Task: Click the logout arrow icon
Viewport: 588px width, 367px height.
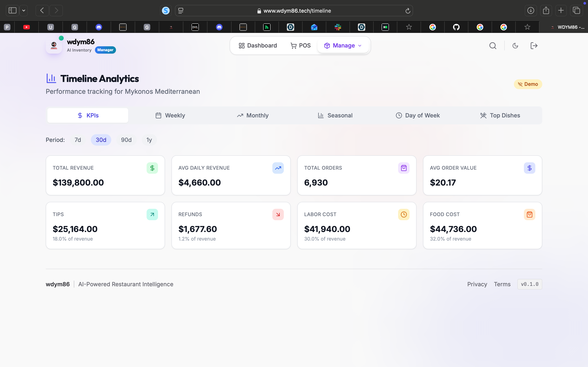Action: point(533,46)
